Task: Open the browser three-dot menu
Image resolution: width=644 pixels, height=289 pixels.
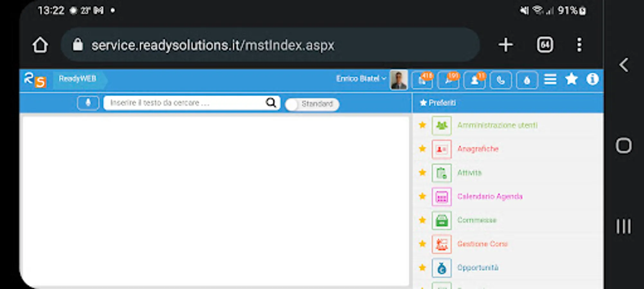Action: [x=579, y=45]
